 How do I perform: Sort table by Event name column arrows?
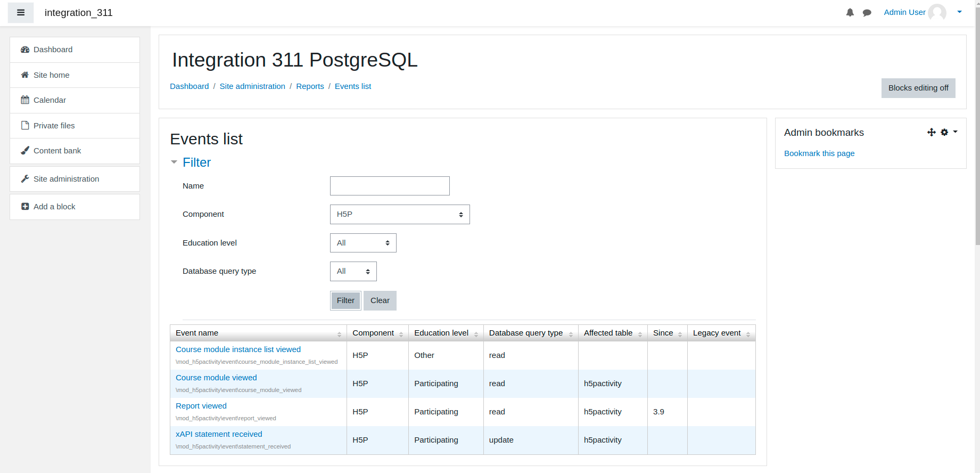click(339, 334)
